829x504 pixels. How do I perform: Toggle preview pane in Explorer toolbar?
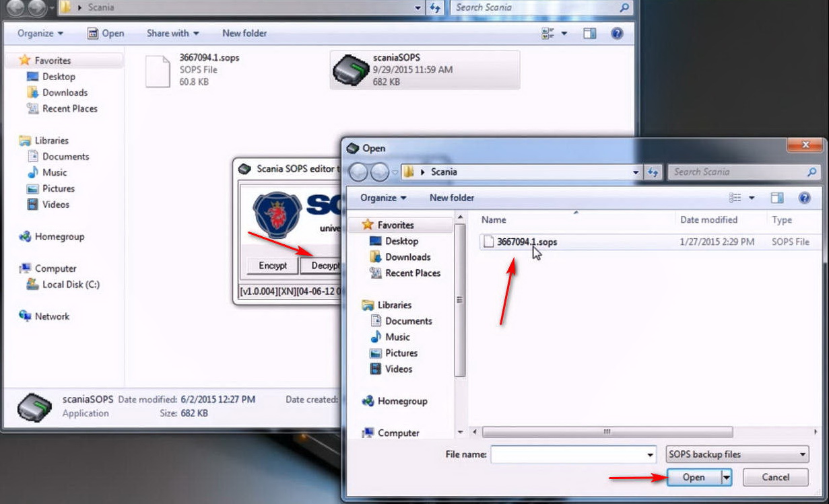click(590, 33)
